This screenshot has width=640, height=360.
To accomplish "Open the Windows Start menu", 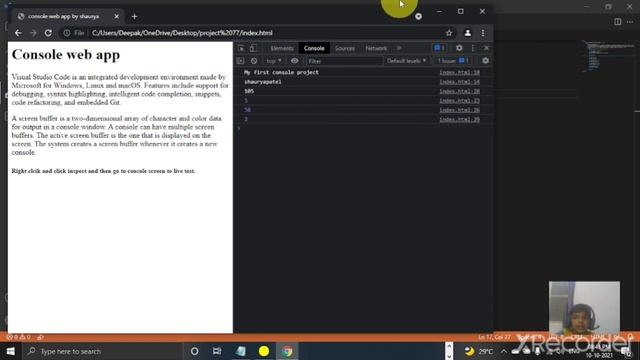I will 10,351.
